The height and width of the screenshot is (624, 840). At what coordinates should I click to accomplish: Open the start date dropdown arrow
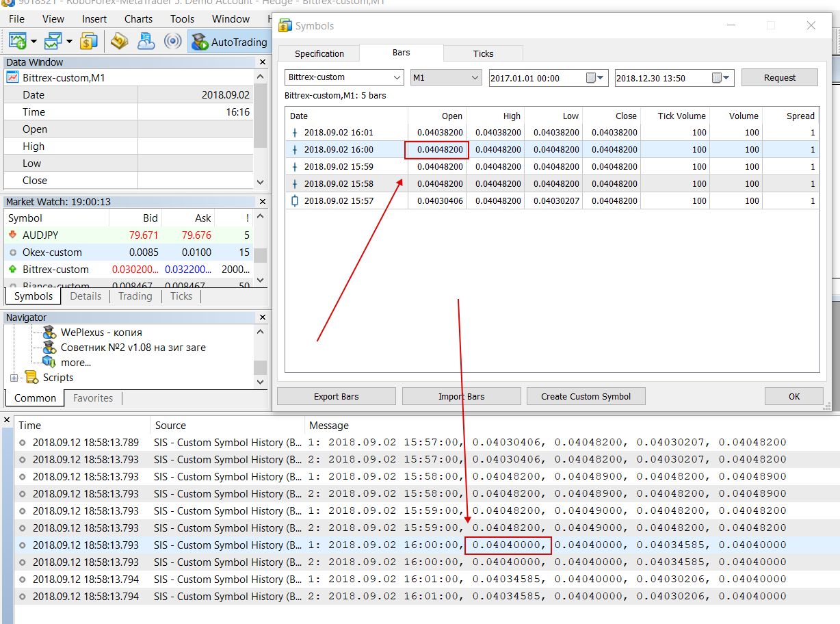coord(602,78)
